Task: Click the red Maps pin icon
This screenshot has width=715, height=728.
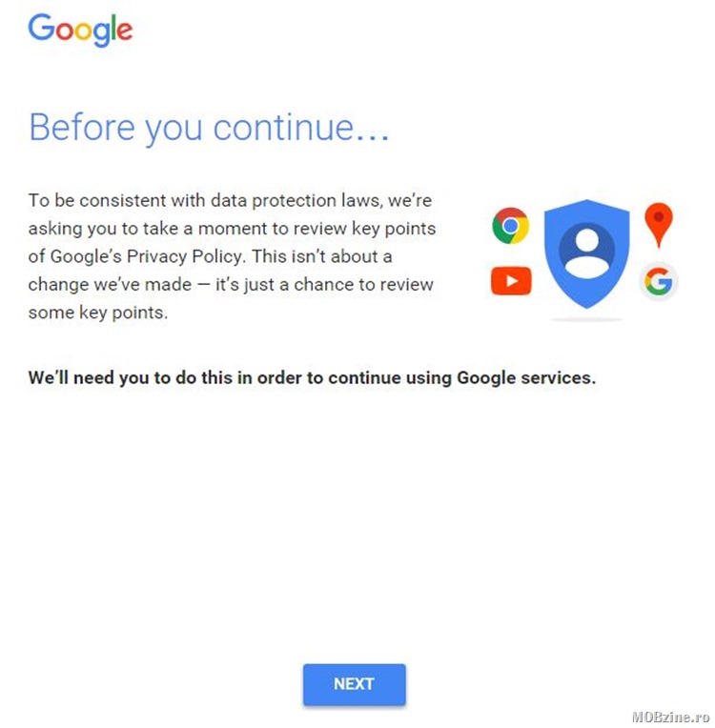Action: 659,225
